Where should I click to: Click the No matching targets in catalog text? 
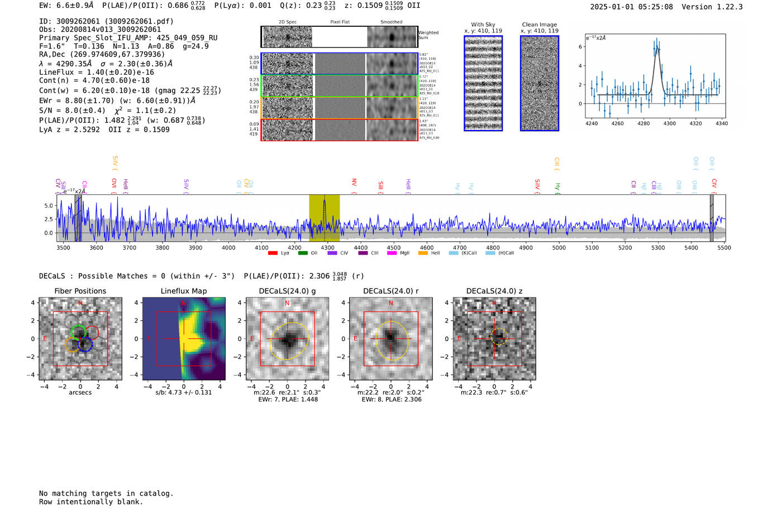(106, 493)
